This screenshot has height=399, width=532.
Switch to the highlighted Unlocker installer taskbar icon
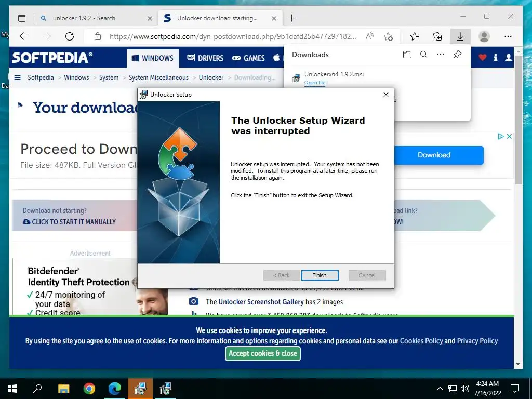[x=140, y=389]
